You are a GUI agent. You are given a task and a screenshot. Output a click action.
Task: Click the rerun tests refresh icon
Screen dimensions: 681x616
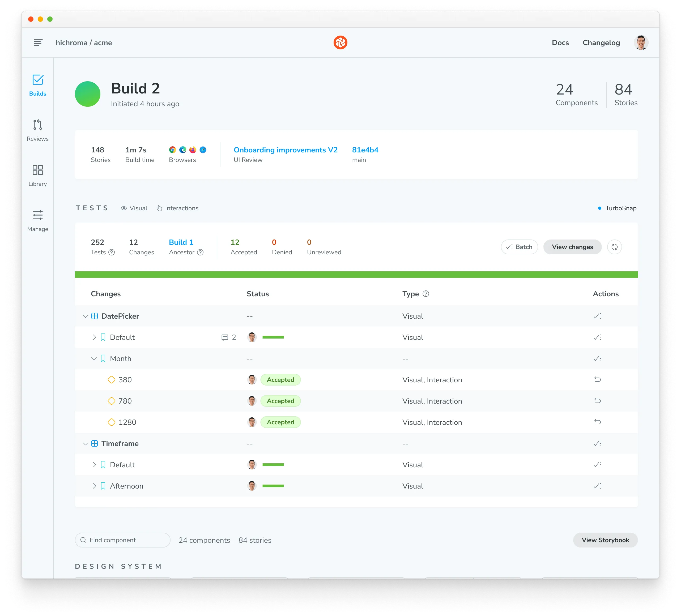pos(614,247)
